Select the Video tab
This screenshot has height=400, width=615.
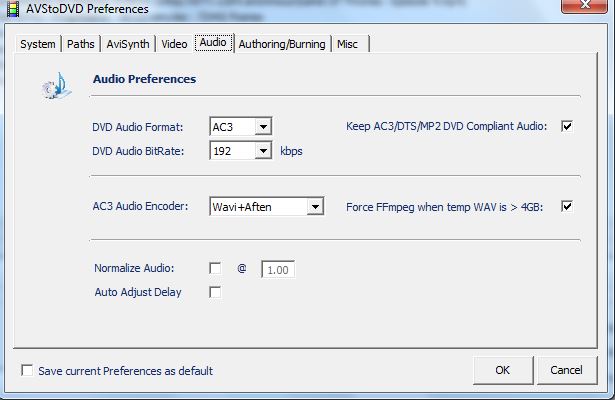tap(174, 44)
